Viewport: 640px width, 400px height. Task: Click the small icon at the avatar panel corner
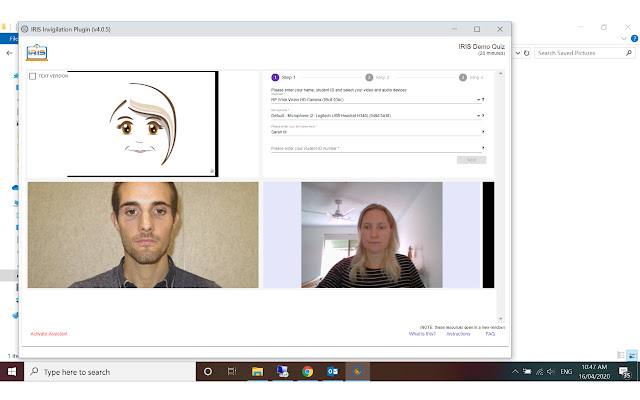click(211, 171)
